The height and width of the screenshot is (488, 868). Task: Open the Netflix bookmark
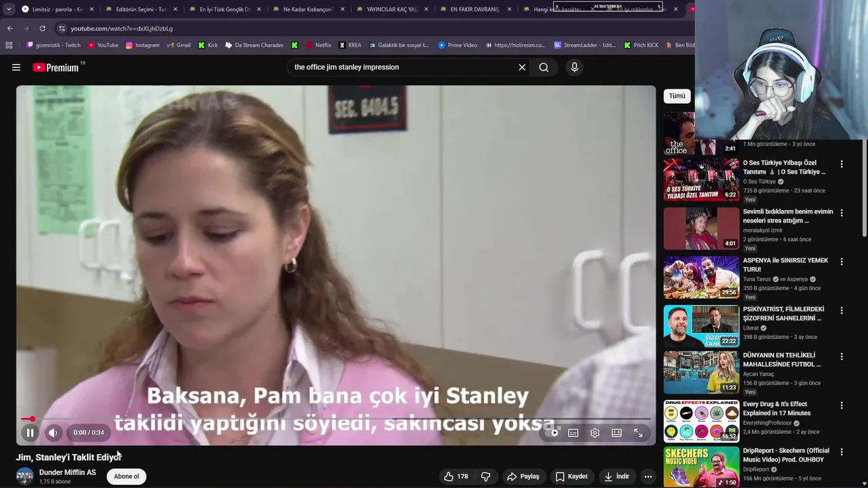tap(319, 45)
